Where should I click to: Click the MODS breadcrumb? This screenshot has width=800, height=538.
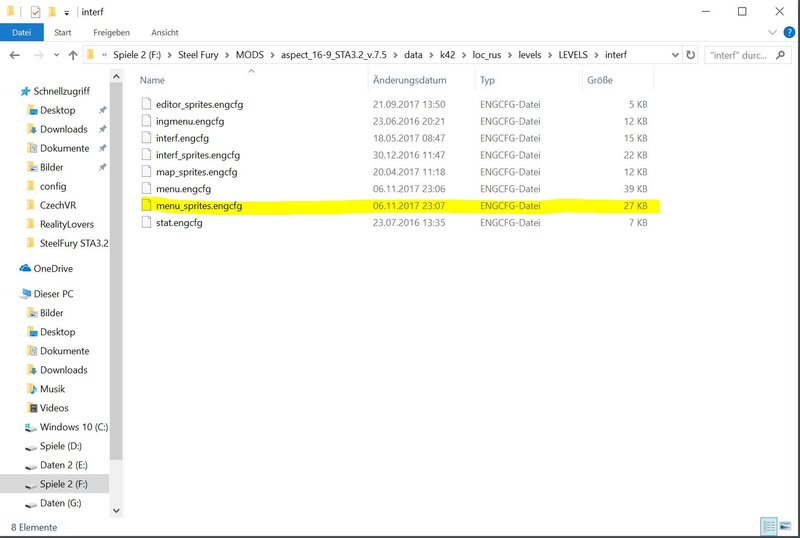pos(249,55)
